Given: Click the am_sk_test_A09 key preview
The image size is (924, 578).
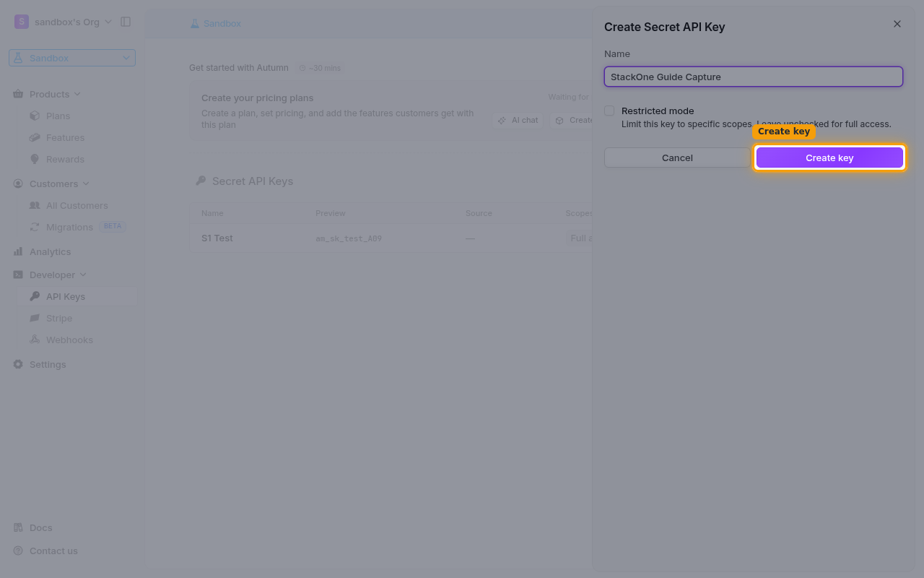Looking at the screenshot, I should click(x=349, y=238).
